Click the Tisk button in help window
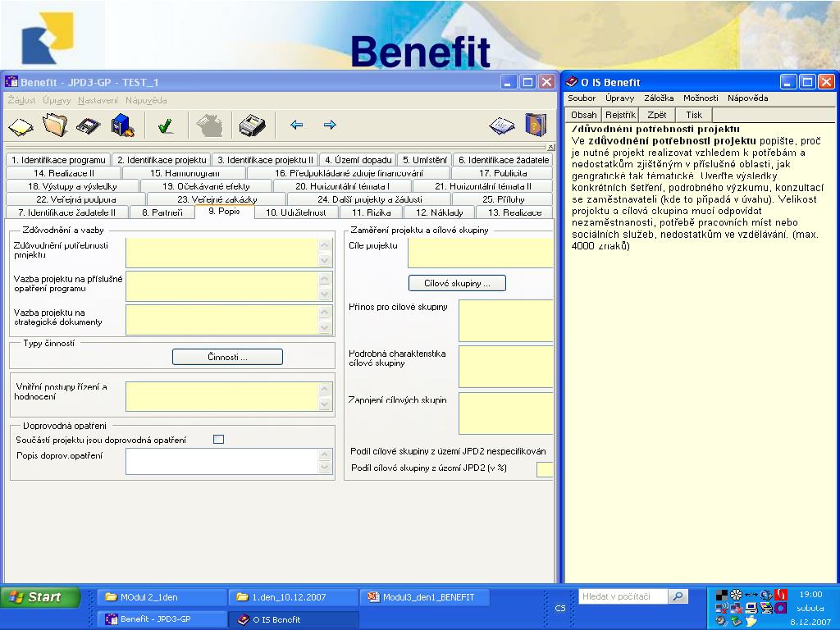 click(x=694, y=115)
